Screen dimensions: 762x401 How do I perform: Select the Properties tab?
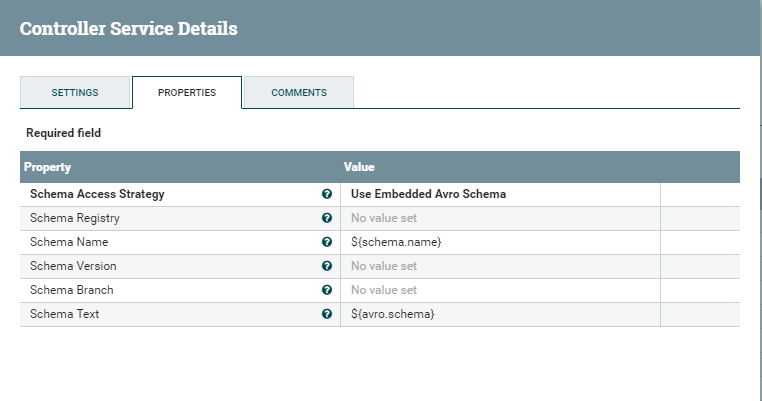point(187,93)
